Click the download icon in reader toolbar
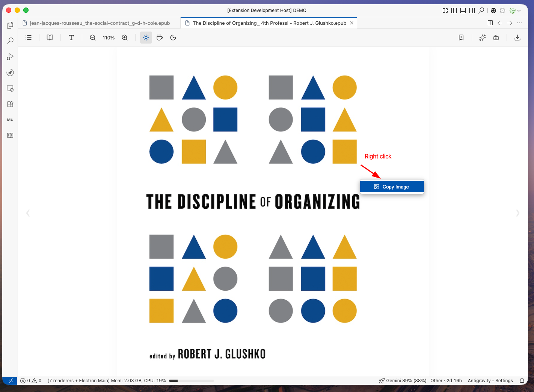Screen dimensions: 534x392 point(517,38)
